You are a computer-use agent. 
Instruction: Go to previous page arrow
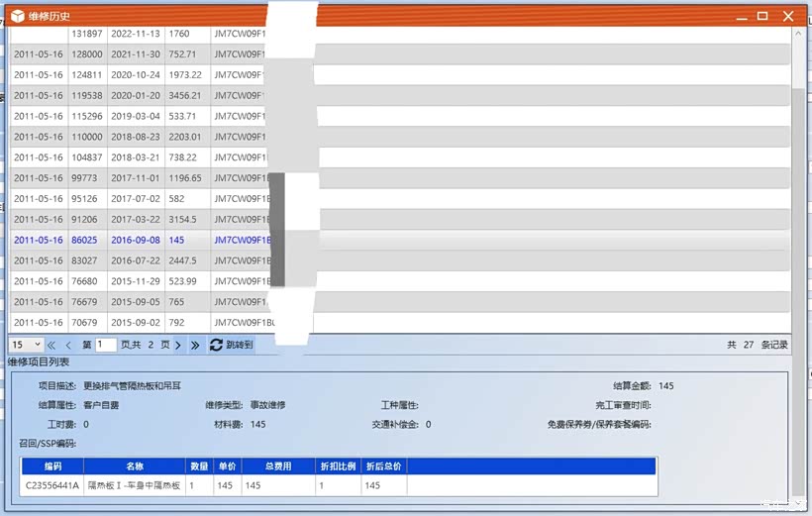tap(68, 345)
